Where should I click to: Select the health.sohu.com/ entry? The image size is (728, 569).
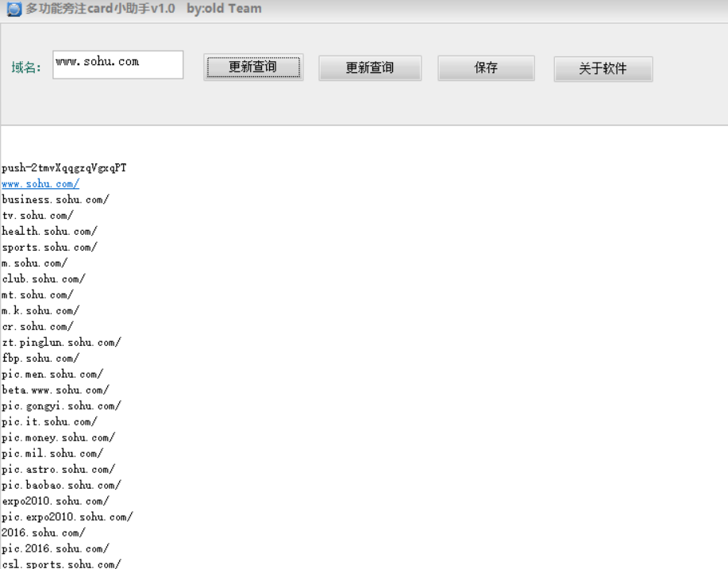49,231
